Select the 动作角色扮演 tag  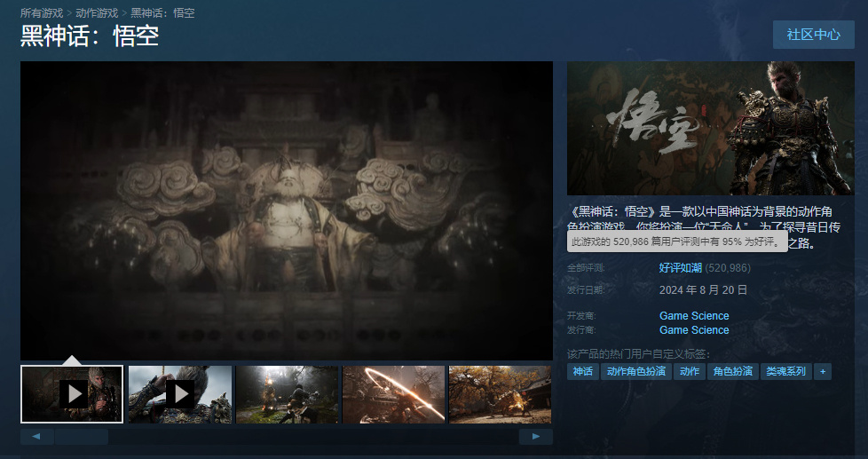point(636,371)
